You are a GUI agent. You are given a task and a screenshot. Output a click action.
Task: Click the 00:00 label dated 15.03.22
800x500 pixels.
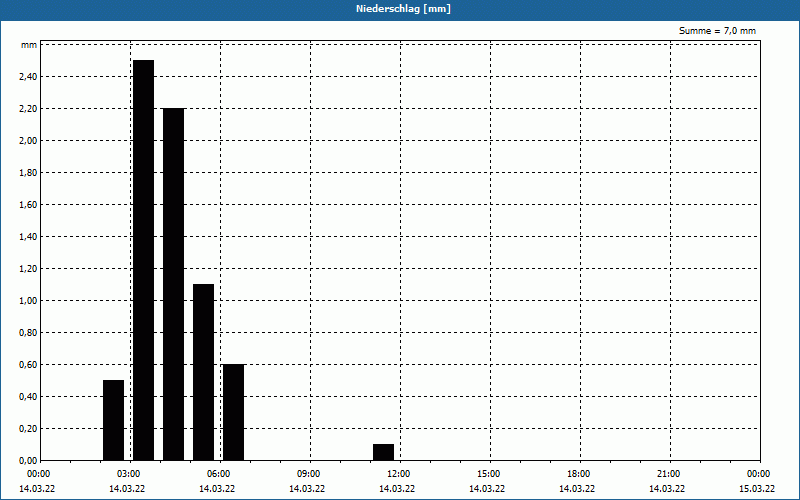pyautogui.click(x=760, y=474)
